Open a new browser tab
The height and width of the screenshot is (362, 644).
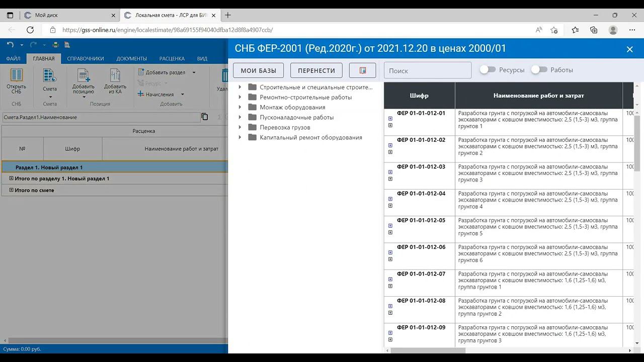[228, 15]
